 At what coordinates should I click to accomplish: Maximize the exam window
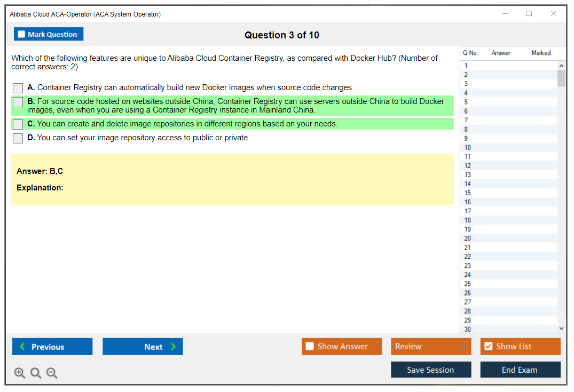coord(529,14)
